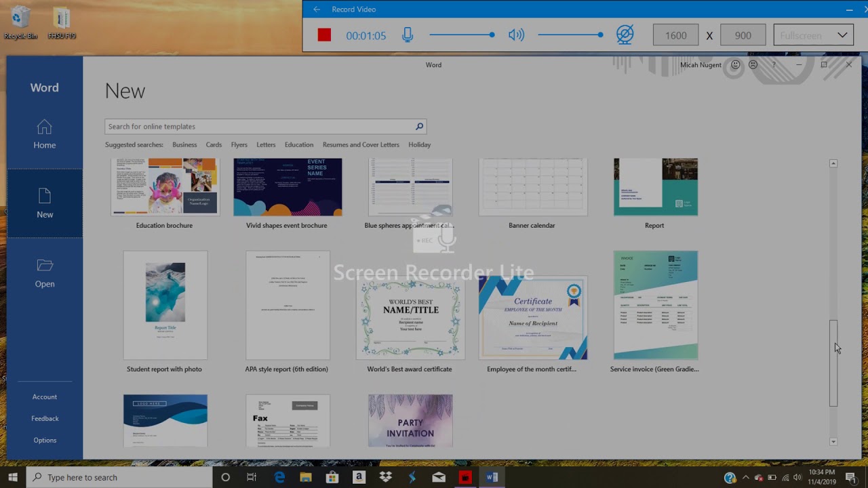Open the Student report with photo template
Viewport: 868px width, 488px height.
click(165, 306)
